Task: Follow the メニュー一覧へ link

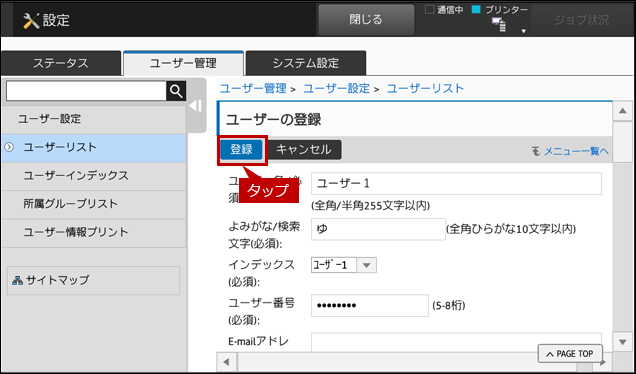Action: click(x=576, y=151)
